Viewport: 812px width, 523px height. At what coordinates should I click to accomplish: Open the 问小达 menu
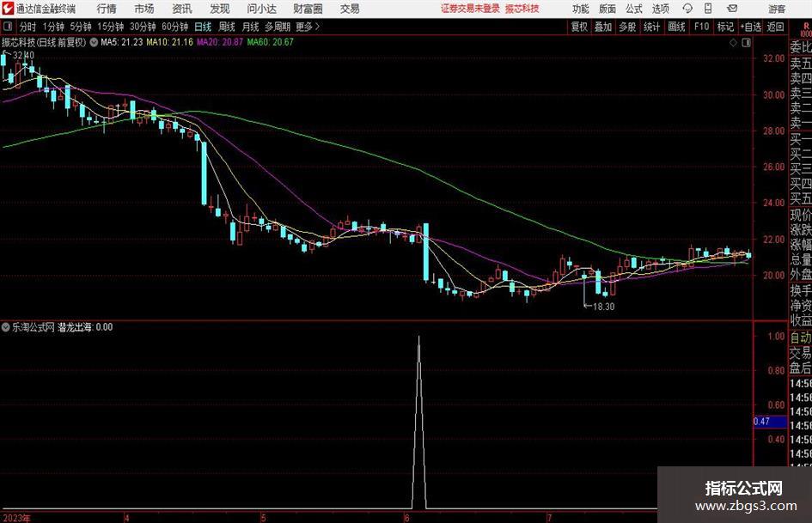[261, 9]
